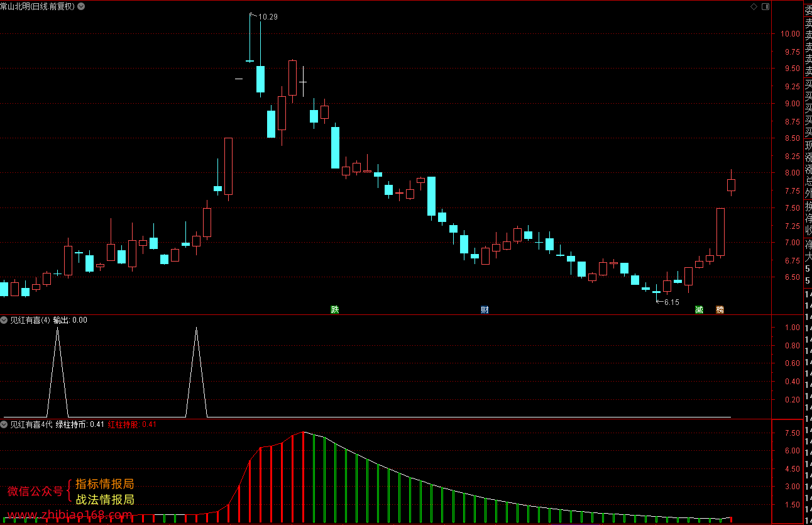This screenshot has width=812, height=525.
Task: Click the red 红柱持股: 0.41 label
Action: pos(132,424)
